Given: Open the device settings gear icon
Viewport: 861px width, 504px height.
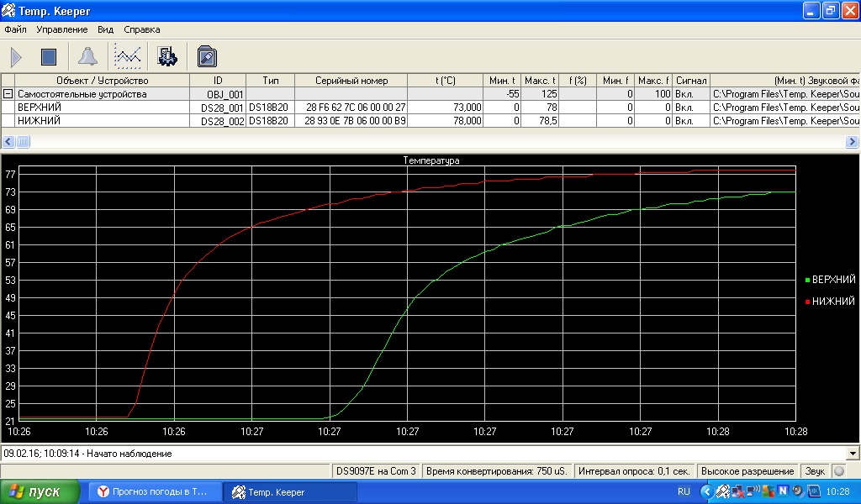Looking at the screenshot, I should (x=167, y=56).
